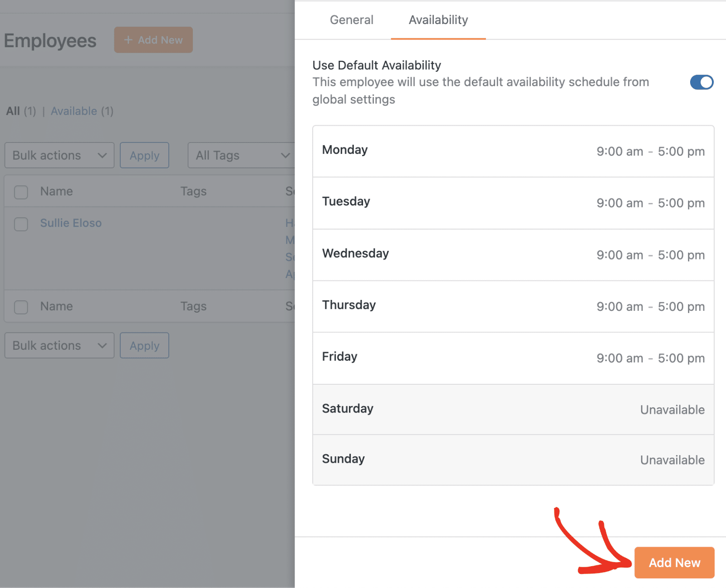The height and width of the screenshot is (588, 726).
Task: Apply the selected bulk action
Action: pyautogui.click(x=144, y=155)
